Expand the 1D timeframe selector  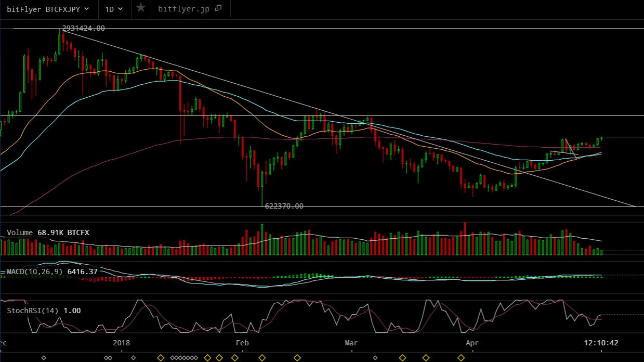tap(114, 9)
